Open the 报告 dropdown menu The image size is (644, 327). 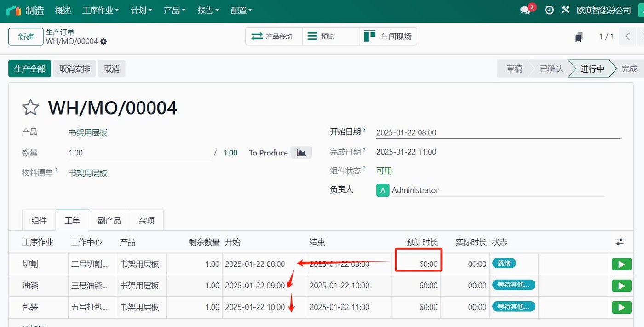pyautogui.click(x=208, y=10)
